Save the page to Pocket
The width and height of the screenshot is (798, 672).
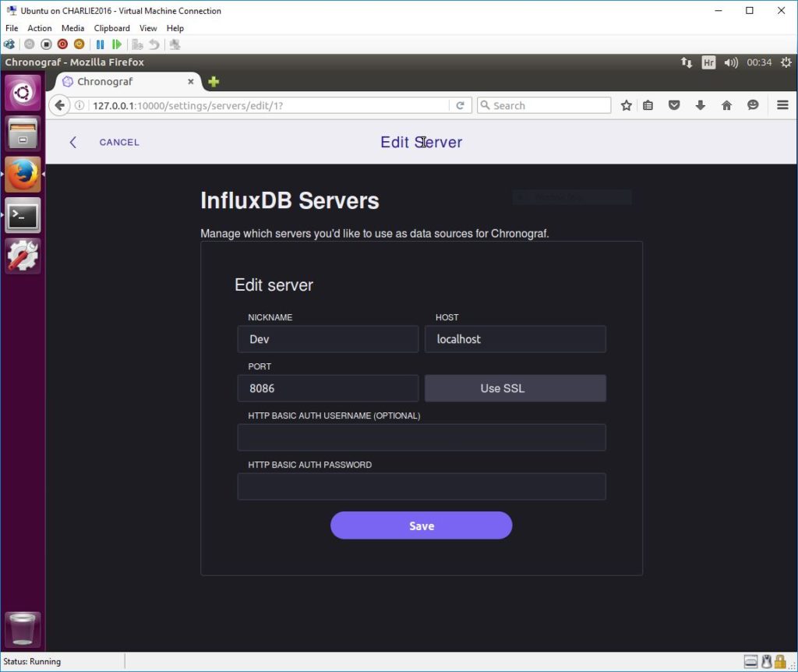[x=674, y=104]
